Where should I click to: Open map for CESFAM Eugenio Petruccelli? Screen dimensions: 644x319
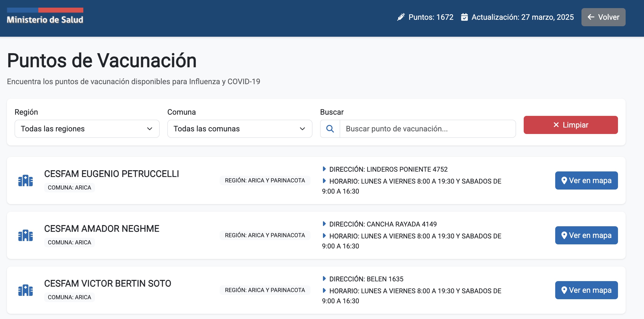[x=586, y=180]
